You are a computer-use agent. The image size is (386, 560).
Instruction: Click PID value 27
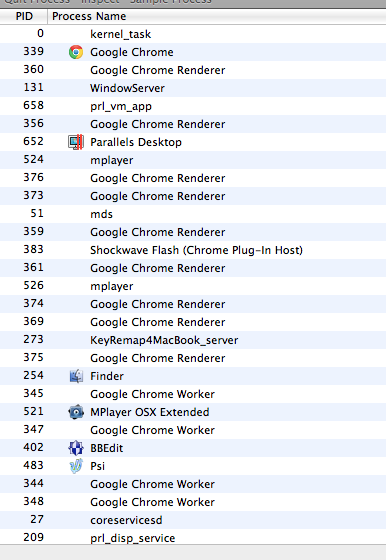[x=37, y=519]
